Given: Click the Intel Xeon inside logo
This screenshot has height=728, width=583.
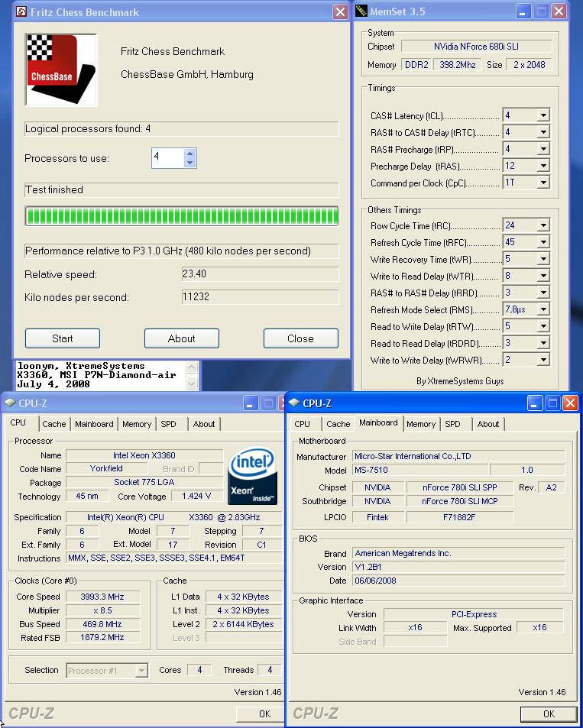Looking at the screenshot, I should 252,475.
